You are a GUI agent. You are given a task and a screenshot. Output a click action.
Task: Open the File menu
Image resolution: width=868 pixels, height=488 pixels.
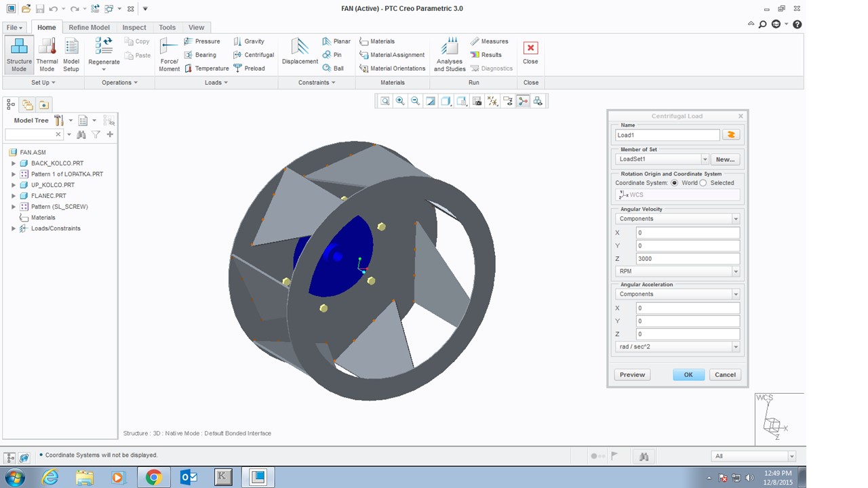[14, 28]
